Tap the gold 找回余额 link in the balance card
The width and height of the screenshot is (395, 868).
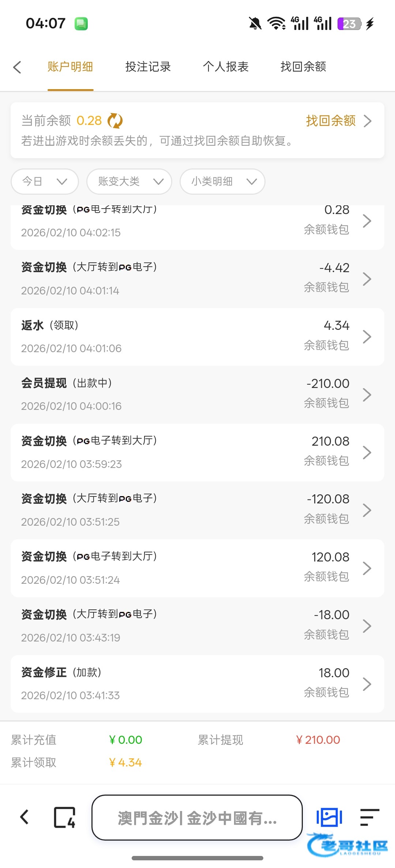click(x=331, y=121)
